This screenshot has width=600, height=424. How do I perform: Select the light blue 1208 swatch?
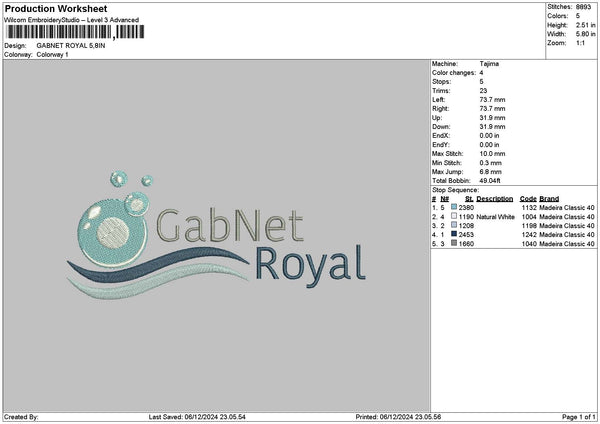click(454, 225)
